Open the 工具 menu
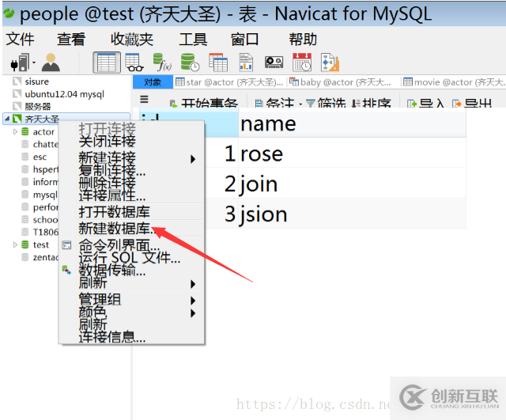Image resolution: width=506 pixels, height=420 pixels. [193, 39]
